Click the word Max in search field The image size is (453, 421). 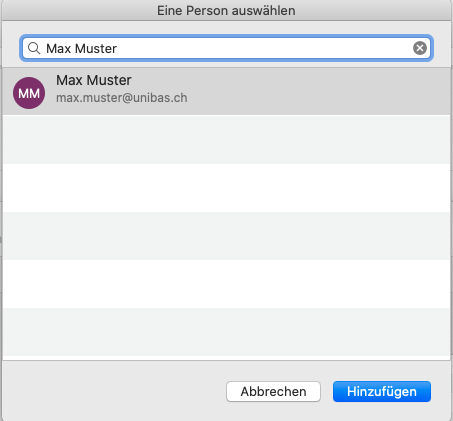pos(58,49)
